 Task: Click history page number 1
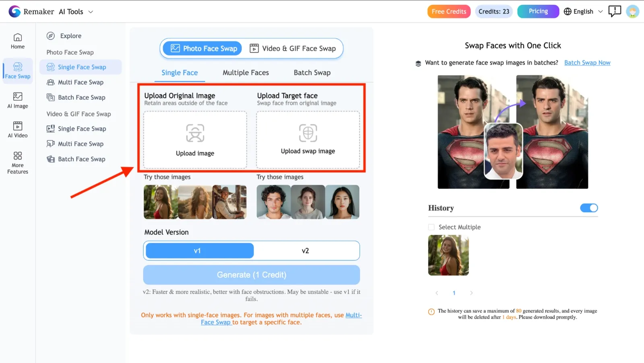point(454,293)
